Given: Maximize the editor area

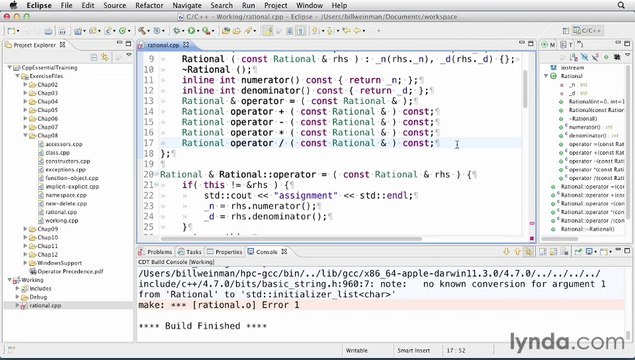Looking at the screenshot, I should [x=531, y=44].
